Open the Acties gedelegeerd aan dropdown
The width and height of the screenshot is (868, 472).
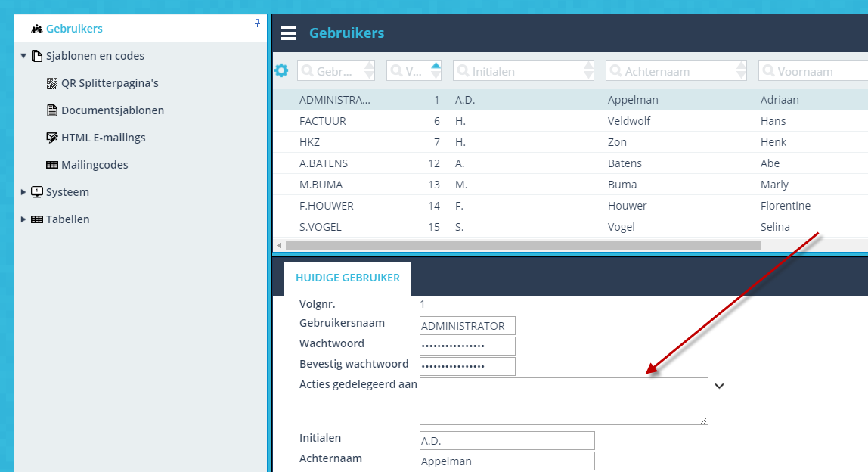coord(719,385)
